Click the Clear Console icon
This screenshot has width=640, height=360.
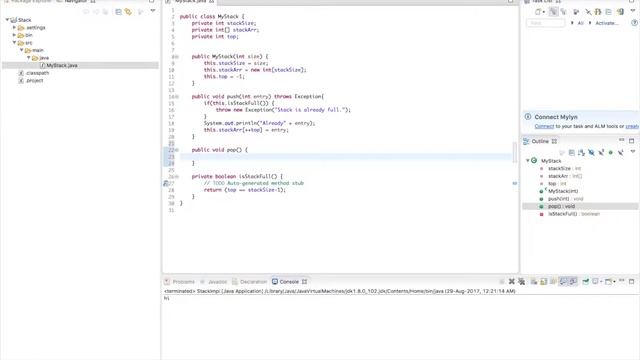click(533, 282)
